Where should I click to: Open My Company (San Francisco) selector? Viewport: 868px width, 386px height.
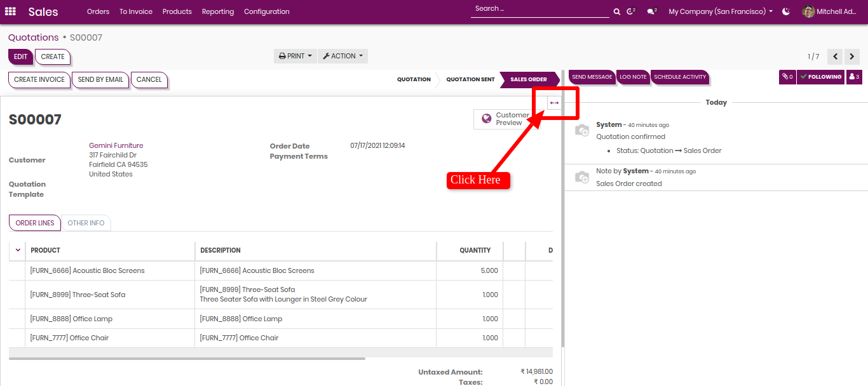coord(721,11)
